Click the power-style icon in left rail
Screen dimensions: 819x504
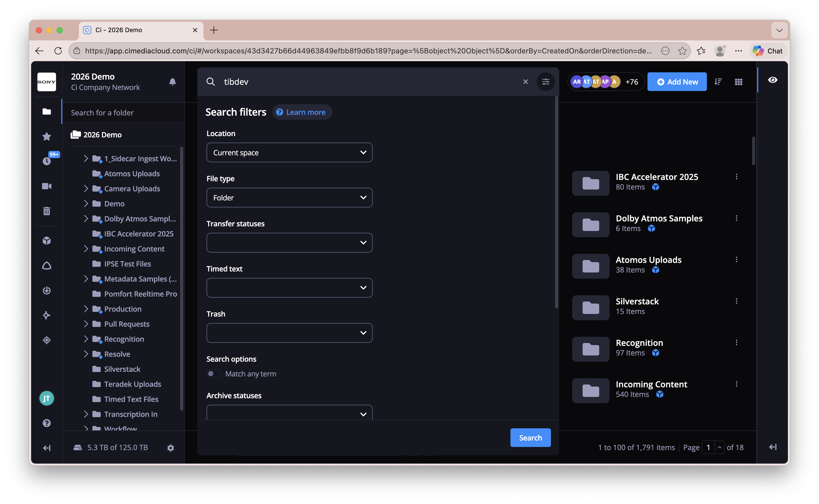point(47,290)
